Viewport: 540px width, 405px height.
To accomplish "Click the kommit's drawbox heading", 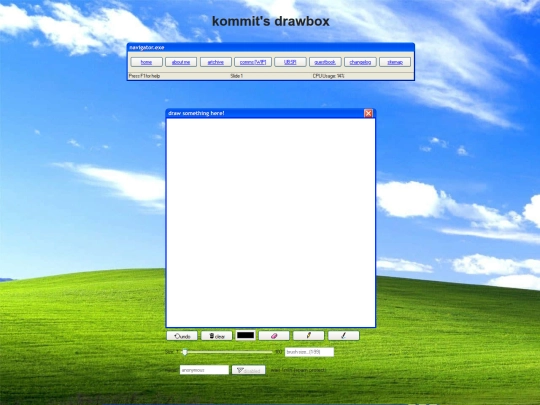I will click(x=271, y=21).
